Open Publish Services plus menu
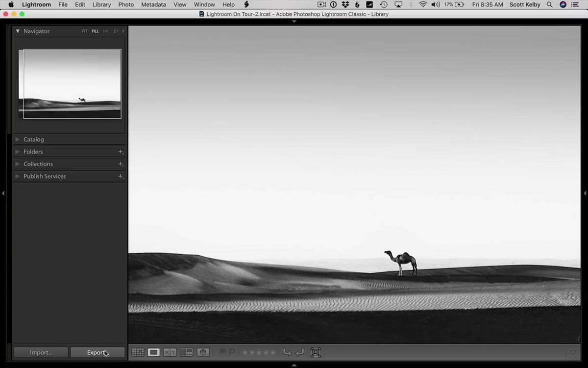This screenshot has width=588, height=368. (x=121, y=176)
